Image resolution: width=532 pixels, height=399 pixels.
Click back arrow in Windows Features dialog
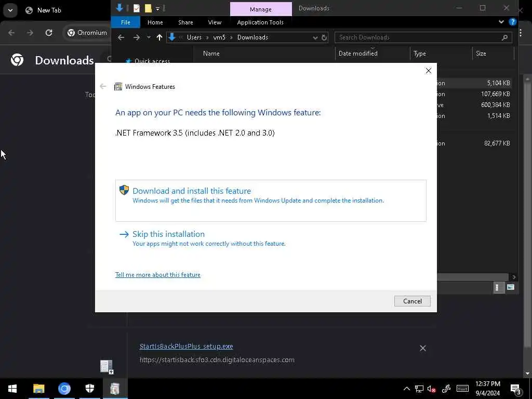click(103, 87)
